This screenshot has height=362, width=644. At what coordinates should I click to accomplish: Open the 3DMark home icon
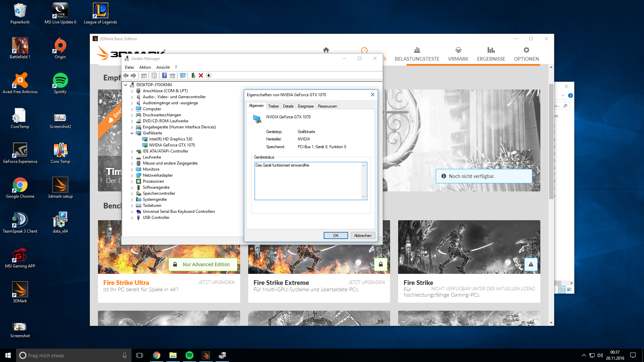[x=326, y=50]
